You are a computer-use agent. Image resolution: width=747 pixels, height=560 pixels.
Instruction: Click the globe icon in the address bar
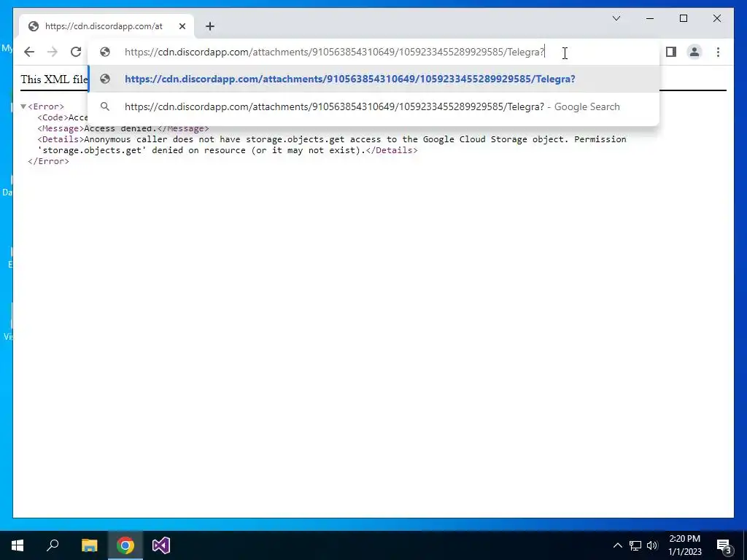tap(105, 52)
